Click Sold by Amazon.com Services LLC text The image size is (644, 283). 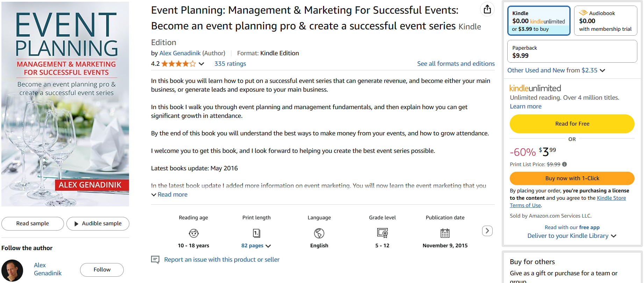click(551, 216)
